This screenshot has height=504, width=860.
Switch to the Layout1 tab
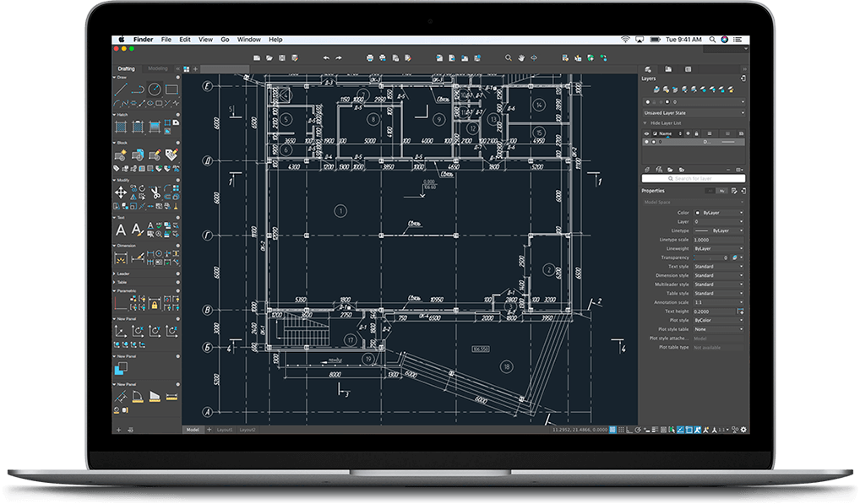point(225,430)
